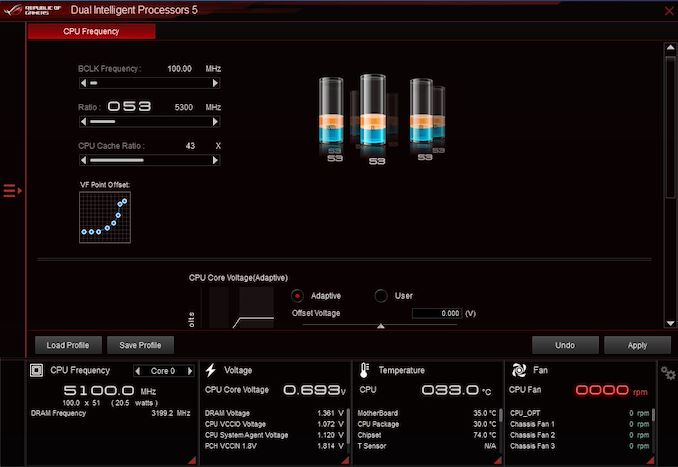Image resolution: width=678 pixels, height=467 pixels.
Task: Click the DRAM Frequency row
Action: pos(111,413)
